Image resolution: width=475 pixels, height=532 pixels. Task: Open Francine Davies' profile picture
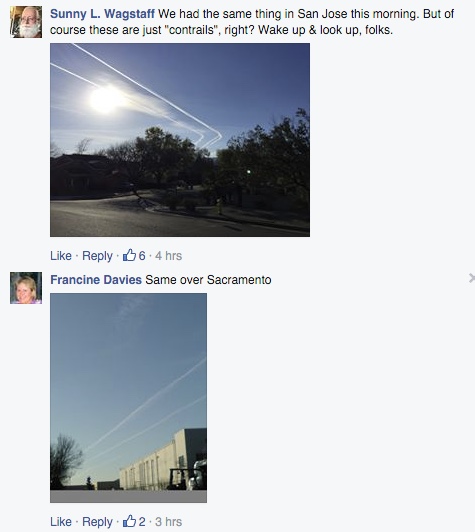tap(26, 288)
